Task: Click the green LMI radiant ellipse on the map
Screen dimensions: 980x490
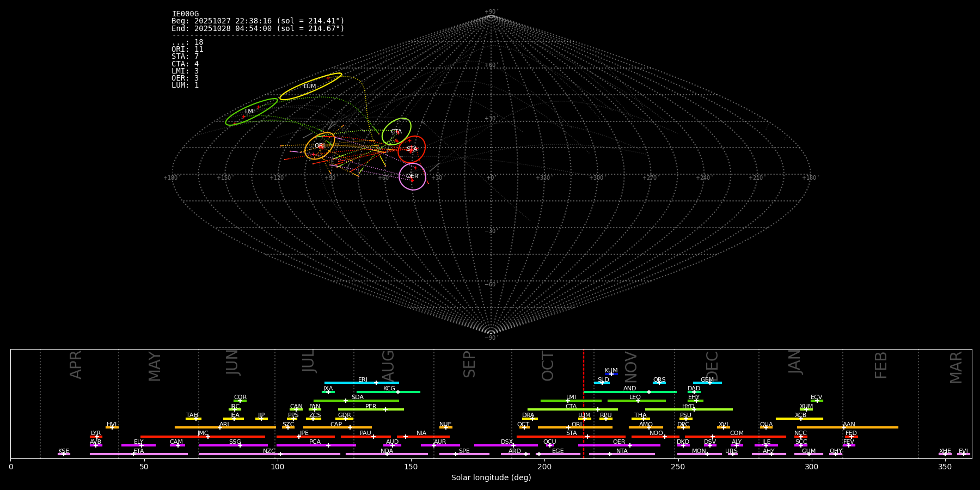Action: pyautogui.click(x=251, y=112)
